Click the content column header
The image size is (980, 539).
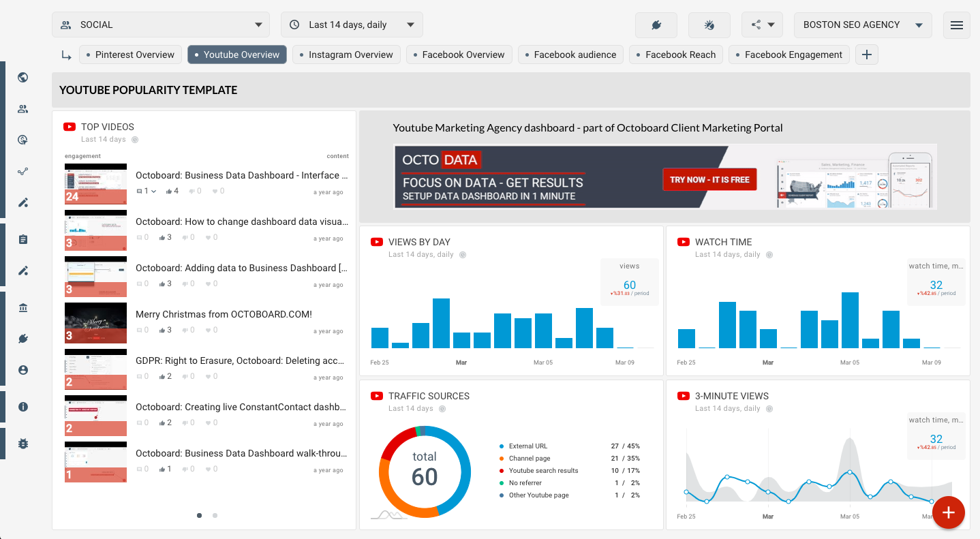coord(338,156)
